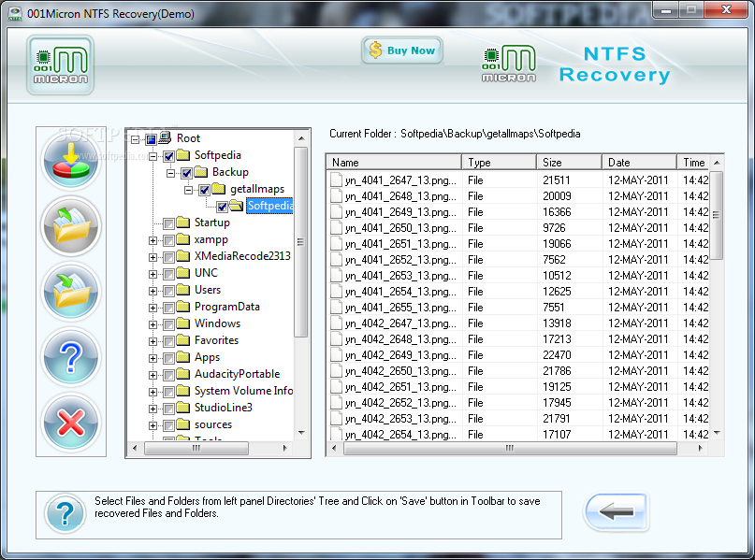Uncheck the Softpedia top-level folder checkbox
Image resolution: width=755 pixels, height=560 pixels.
168,156
